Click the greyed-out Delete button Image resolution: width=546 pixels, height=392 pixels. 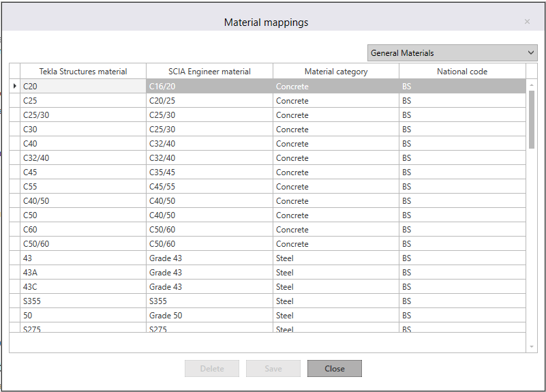click(212, 368)
